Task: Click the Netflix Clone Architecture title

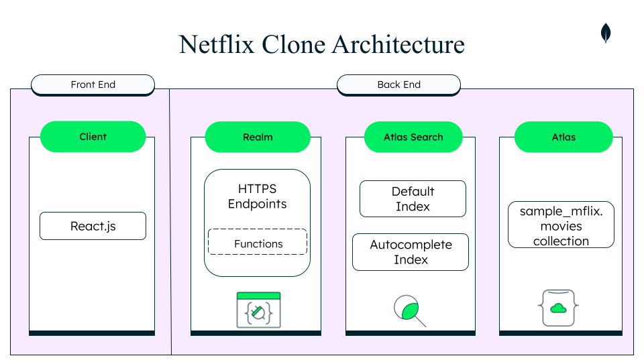Action: (x=321, y=44)
